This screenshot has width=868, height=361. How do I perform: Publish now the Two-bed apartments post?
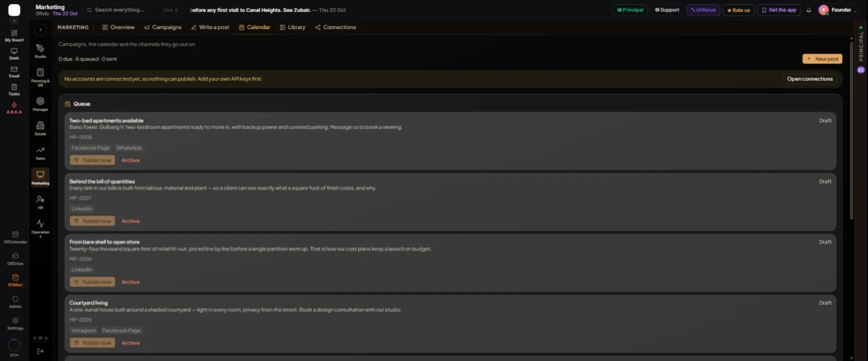[x=92, y=160]
